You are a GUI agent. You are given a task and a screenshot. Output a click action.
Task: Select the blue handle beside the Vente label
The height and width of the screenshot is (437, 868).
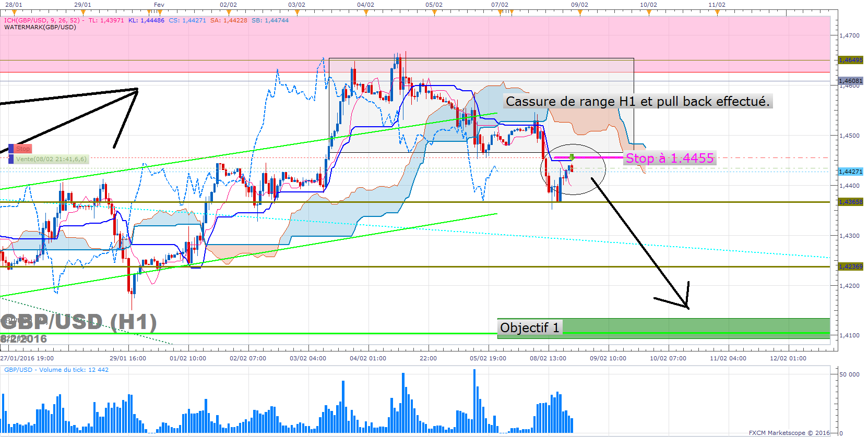[x=11, y=159]
